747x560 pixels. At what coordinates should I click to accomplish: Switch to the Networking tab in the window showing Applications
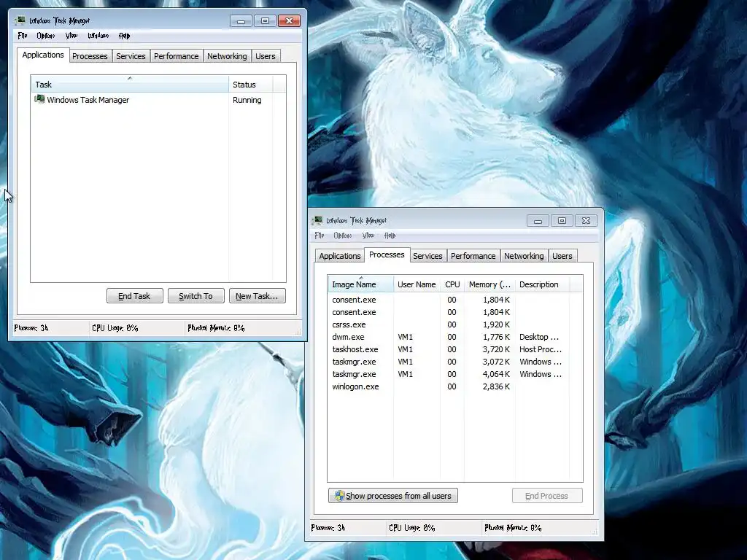228,56
